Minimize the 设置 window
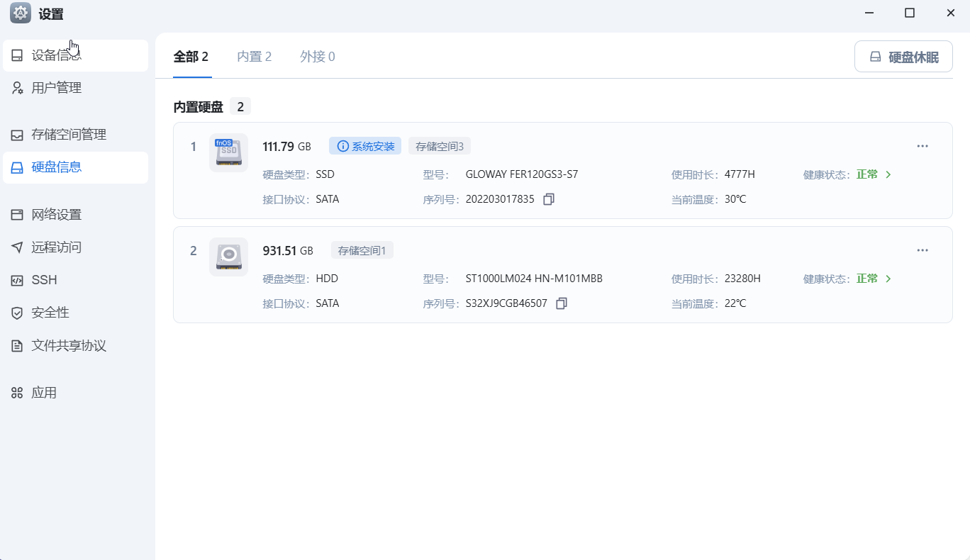The image size is (970, 560). [869, 13]
